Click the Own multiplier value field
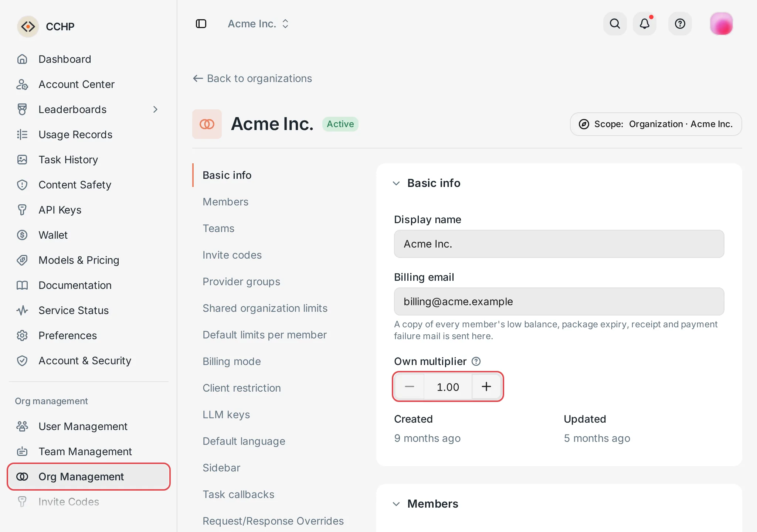757x532 pixels. 448,386
